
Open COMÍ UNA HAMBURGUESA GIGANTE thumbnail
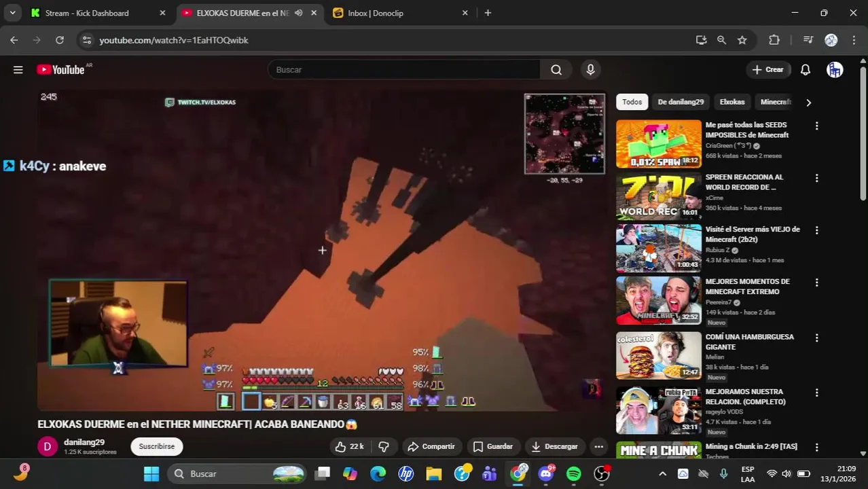point(659,355)
